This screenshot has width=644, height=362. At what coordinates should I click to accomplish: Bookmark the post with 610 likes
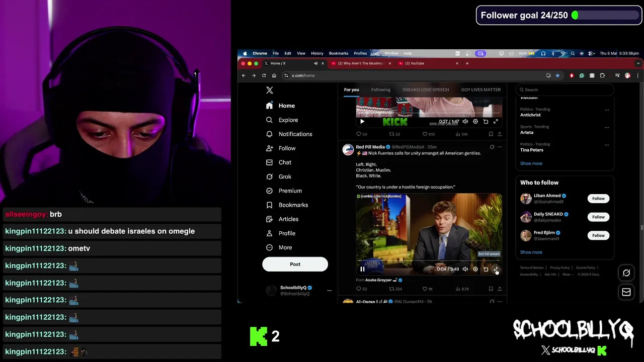491,134
